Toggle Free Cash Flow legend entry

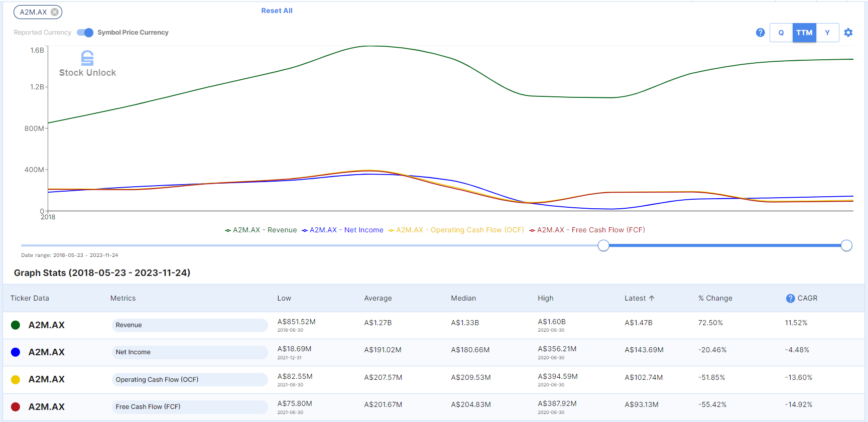tap(587, 230)
